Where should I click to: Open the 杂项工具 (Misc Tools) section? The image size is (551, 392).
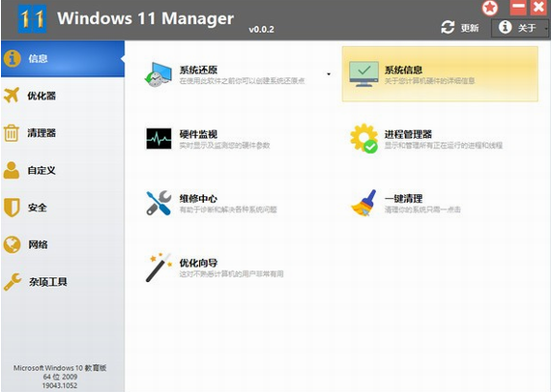[63, 282]
